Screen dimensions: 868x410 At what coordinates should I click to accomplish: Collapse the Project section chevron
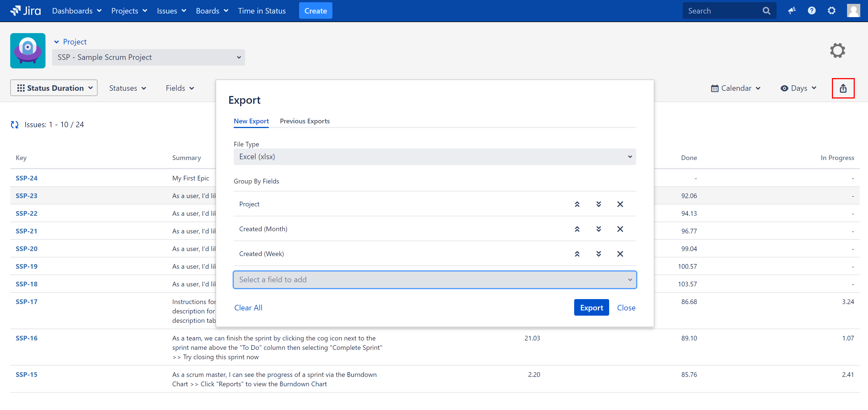(57, 42)
